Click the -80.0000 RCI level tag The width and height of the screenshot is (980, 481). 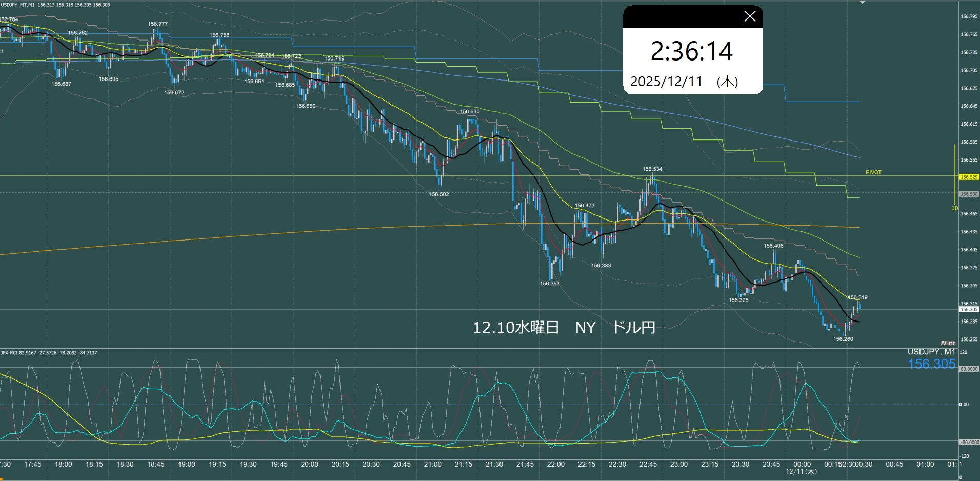[x=969, y=442]
